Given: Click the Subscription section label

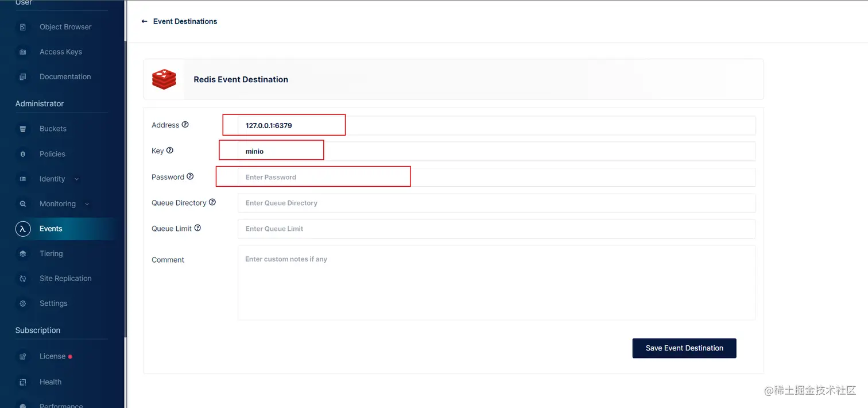Looking at the screenshot, I should (x=38, y=330).
